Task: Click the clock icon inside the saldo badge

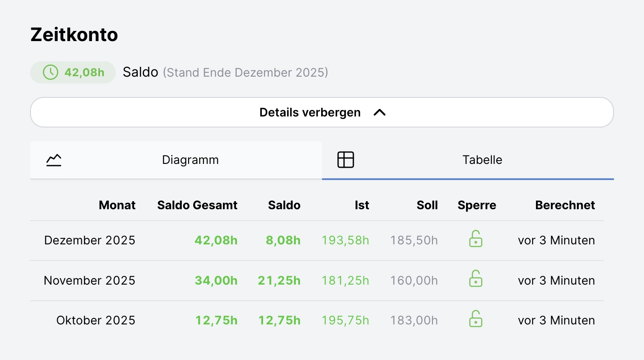Action: pos(50,72)
